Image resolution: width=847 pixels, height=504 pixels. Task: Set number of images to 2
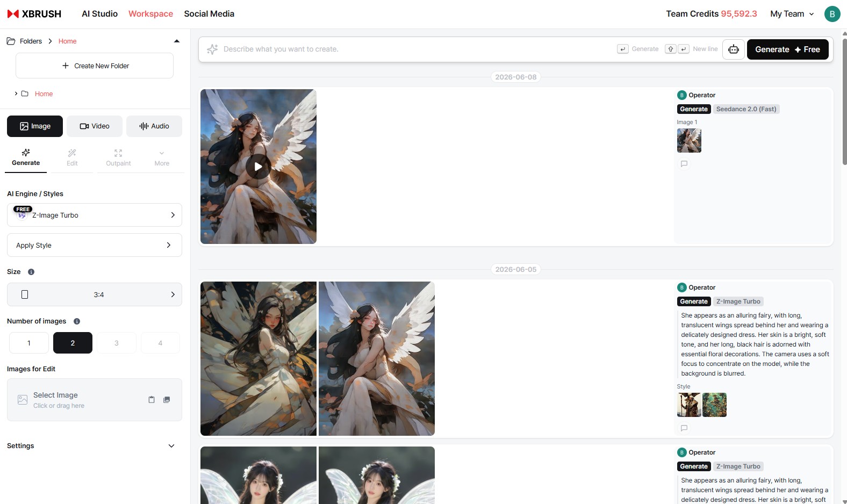tap(73, 343)
